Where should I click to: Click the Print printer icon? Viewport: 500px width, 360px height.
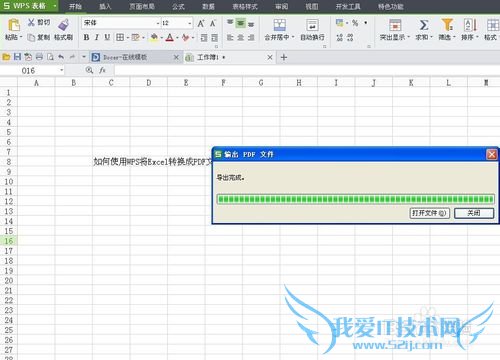39,57
